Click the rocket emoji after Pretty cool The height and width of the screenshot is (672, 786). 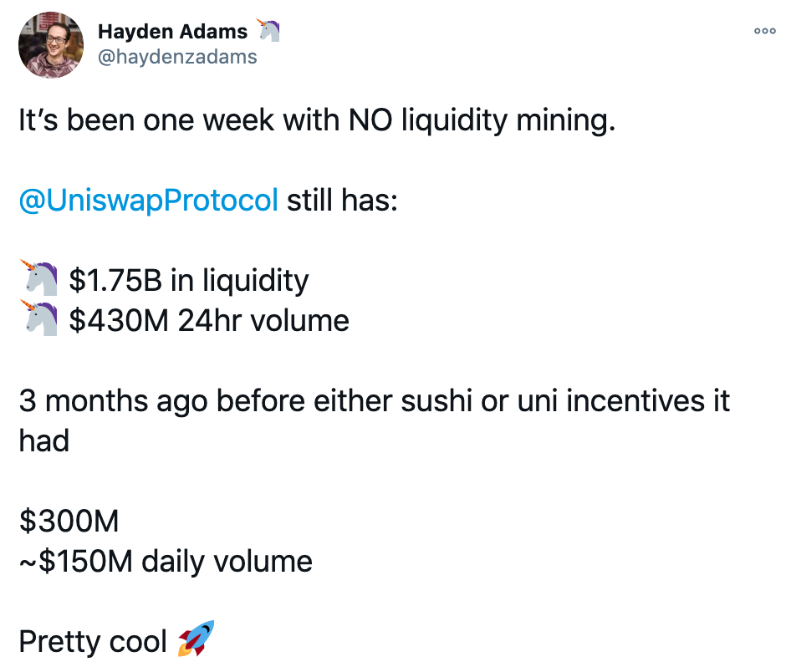point(196,638)
